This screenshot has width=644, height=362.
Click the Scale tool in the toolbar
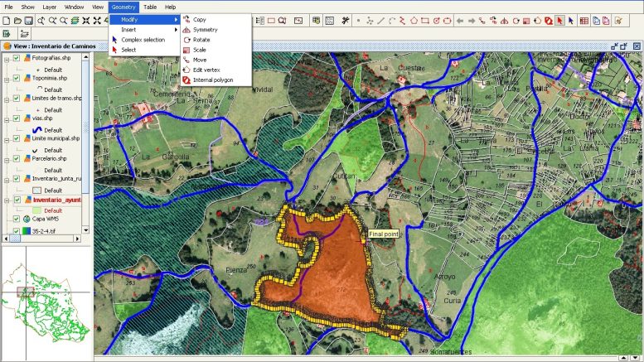526,21
